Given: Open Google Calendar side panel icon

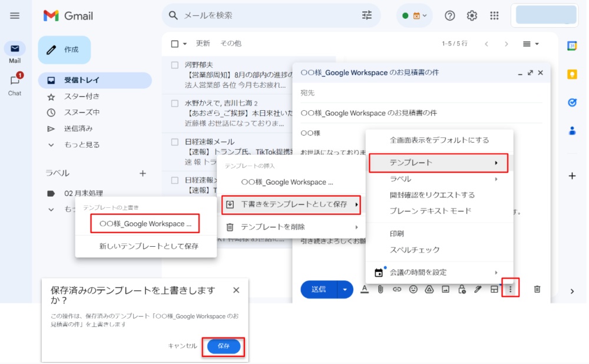Looking at the screenshot, I should [572, 46].
